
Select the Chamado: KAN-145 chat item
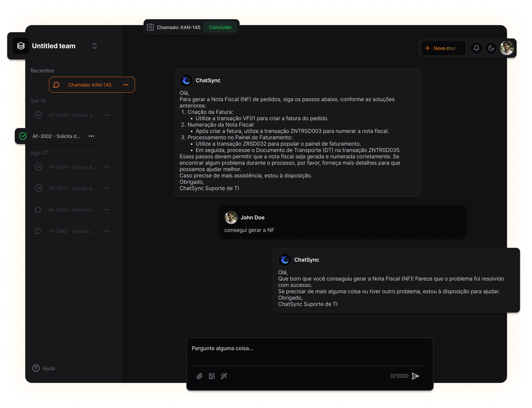click(92, 85)
